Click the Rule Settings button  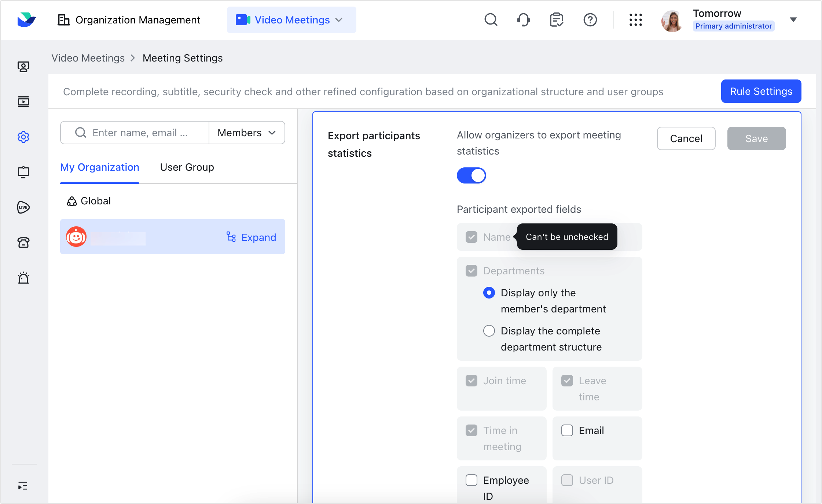(x=761, y=91)
